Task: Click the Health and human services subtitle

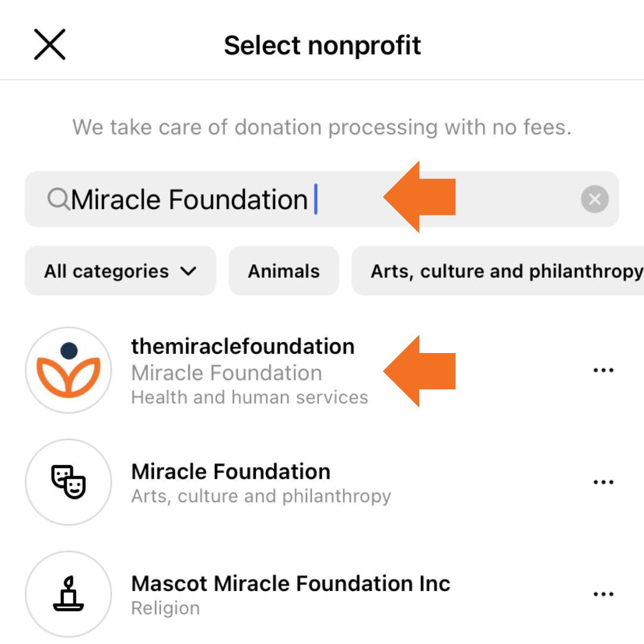Action: [x=249, y=397]
